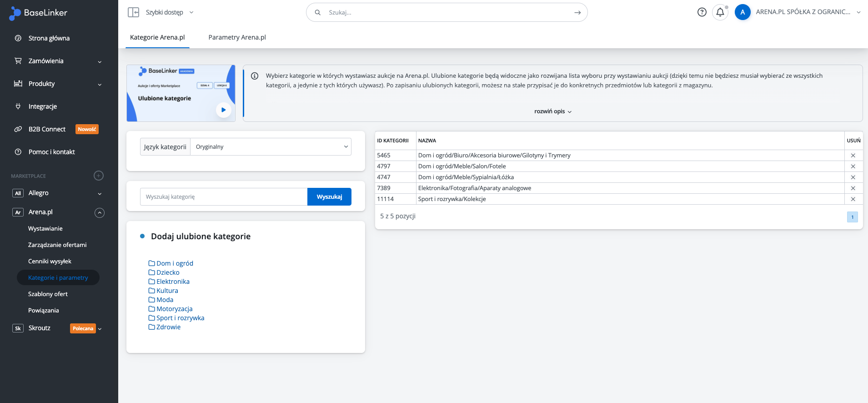
Task: Collapse the Arena.pl submenu
Action: pyautogui.click(x=100, y=212)
